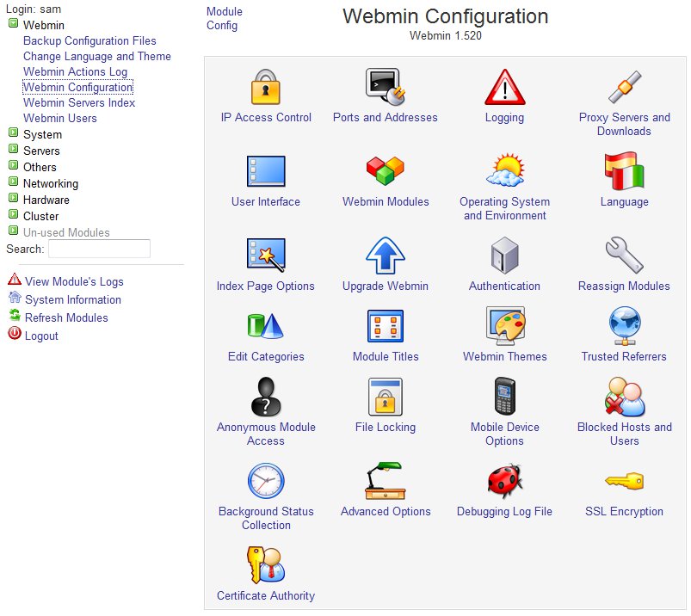Open the Webmin Themes palette icon

pos(505,325)
